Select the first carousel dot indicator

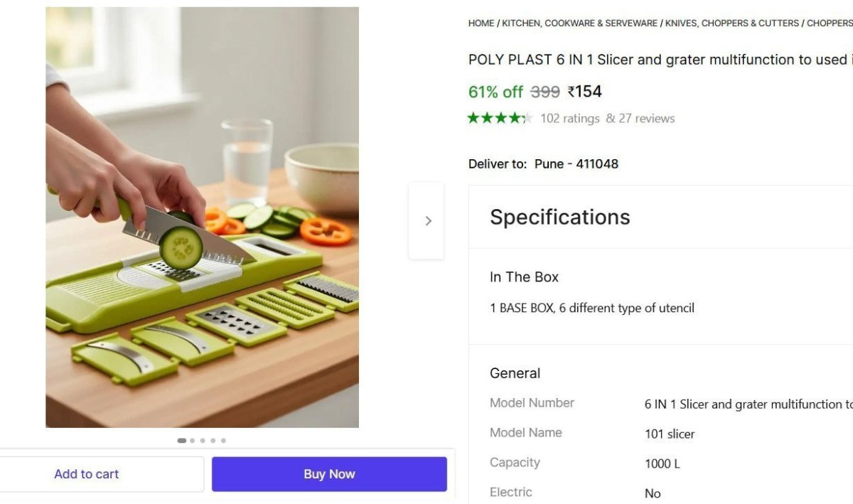tap(182, 441)
